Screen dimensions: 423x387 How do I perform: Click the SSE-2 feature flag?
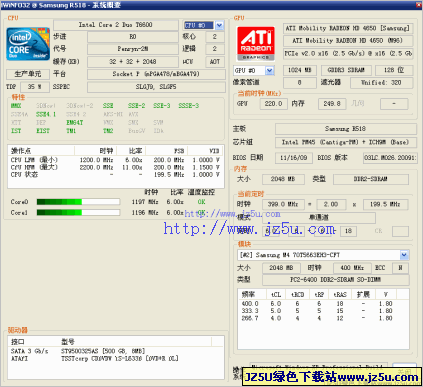(x=136, y=106)
